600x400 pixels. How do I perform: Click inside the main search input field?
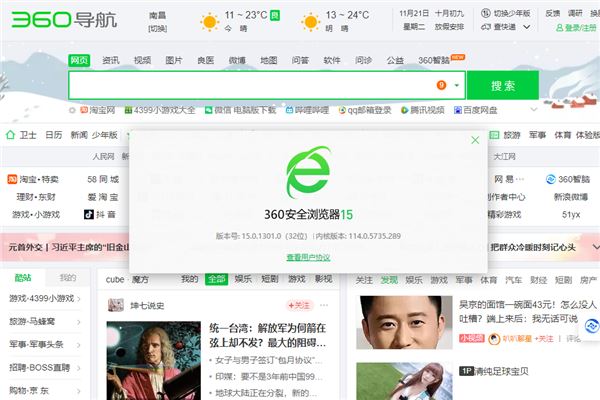[x=253, y=85]
